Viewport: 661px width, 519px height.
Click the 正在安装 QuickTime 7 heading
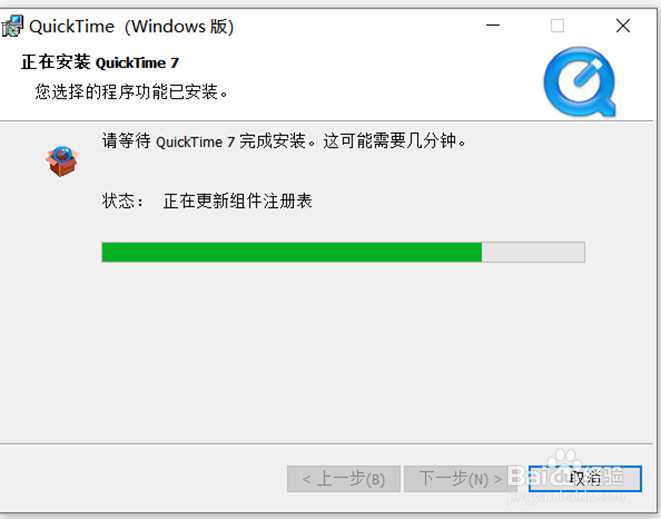tap(100, 62)
